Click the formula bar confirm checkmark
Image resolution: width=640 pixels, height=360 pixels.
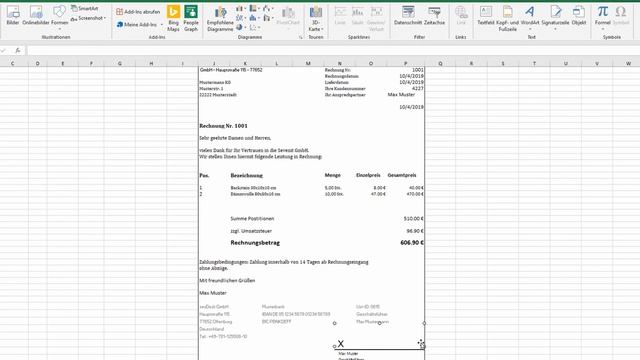pyautogui.click(x=4, y=51)
